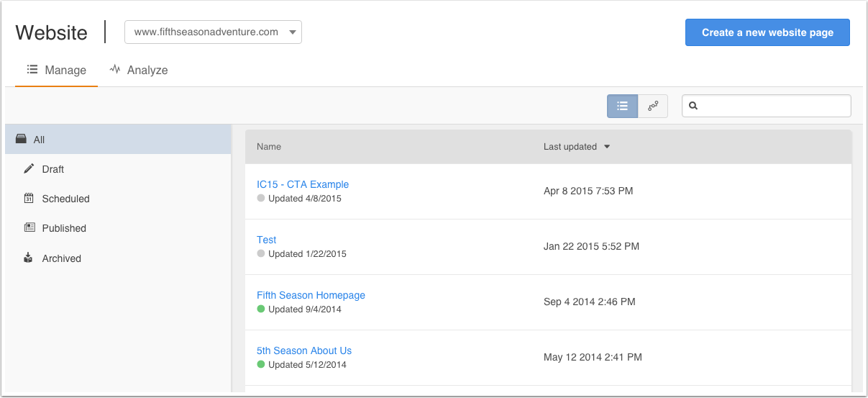Click the Updated 5/12/2014 status text
868x398 pixels.
[x=307, y=364]
